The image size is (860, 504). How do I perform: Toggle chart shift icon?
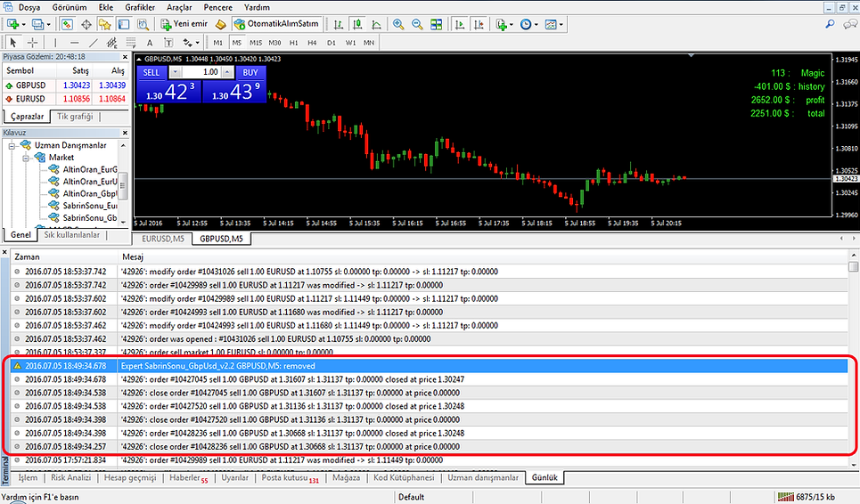[x=479, y=24]
